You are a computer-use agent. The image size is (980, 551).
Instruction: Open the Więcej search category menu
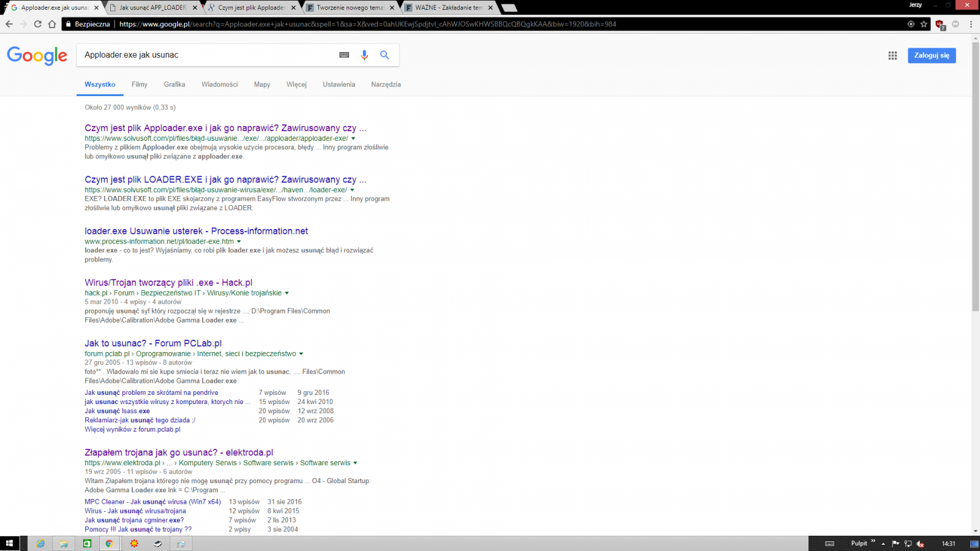point(296,84)
